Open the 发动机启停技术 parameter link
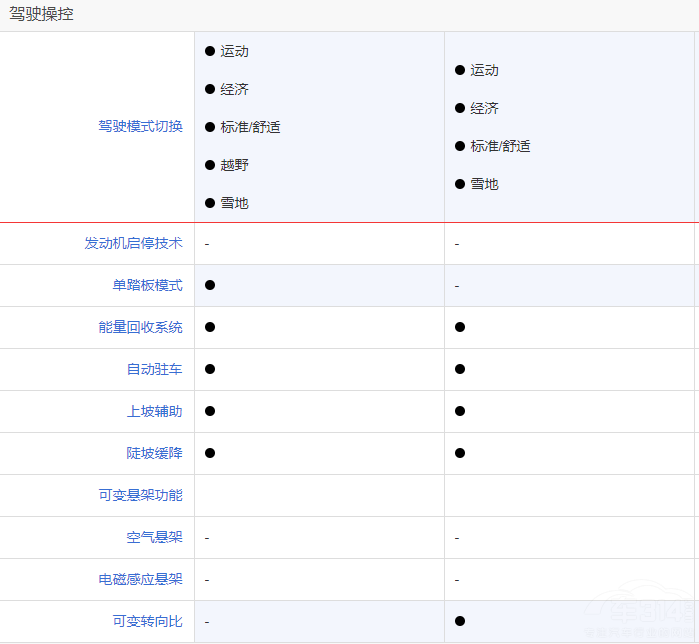Screen dimensions: 699x644 coord(133,243)
